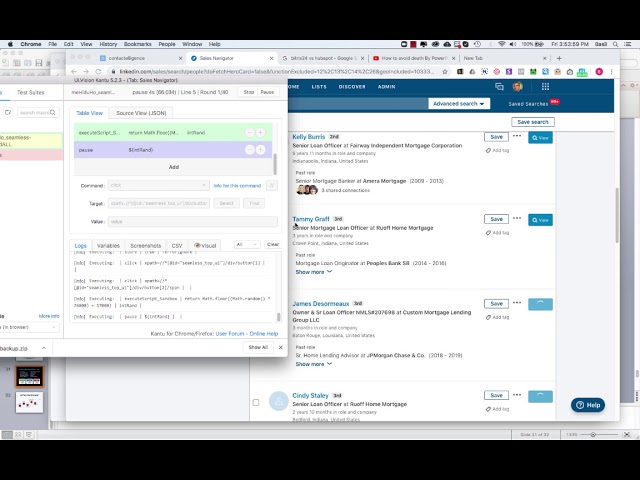Open the Variables tab in Kantu
This screenshot has width=640, height=480.
point(108,246)
